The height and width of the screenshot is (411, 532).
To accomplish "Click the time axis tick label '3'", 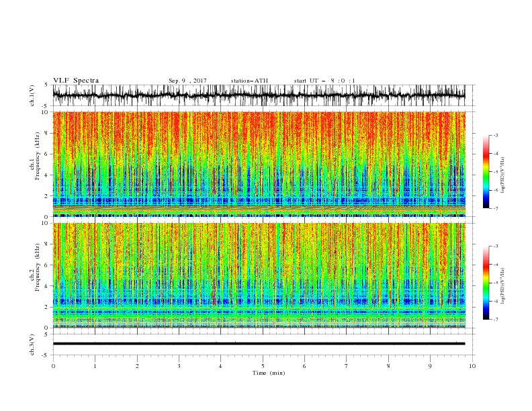I will coord(179,366).
